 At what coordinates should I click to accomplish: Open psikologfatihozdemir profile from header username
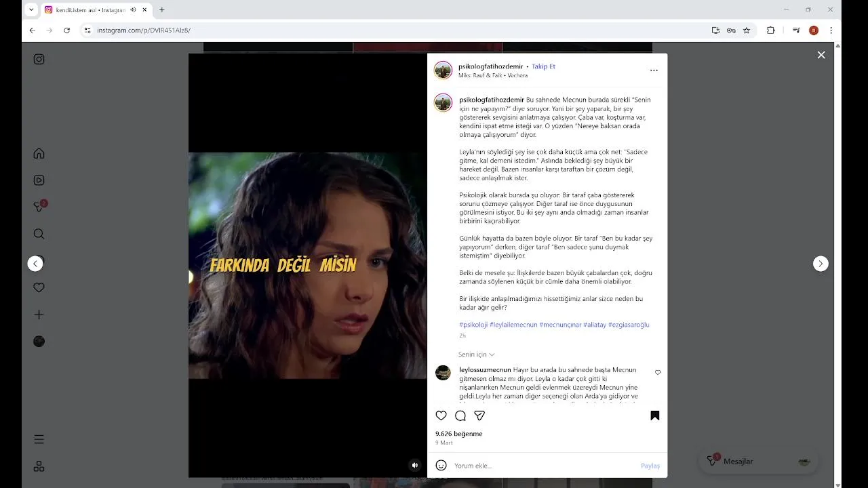491,66
